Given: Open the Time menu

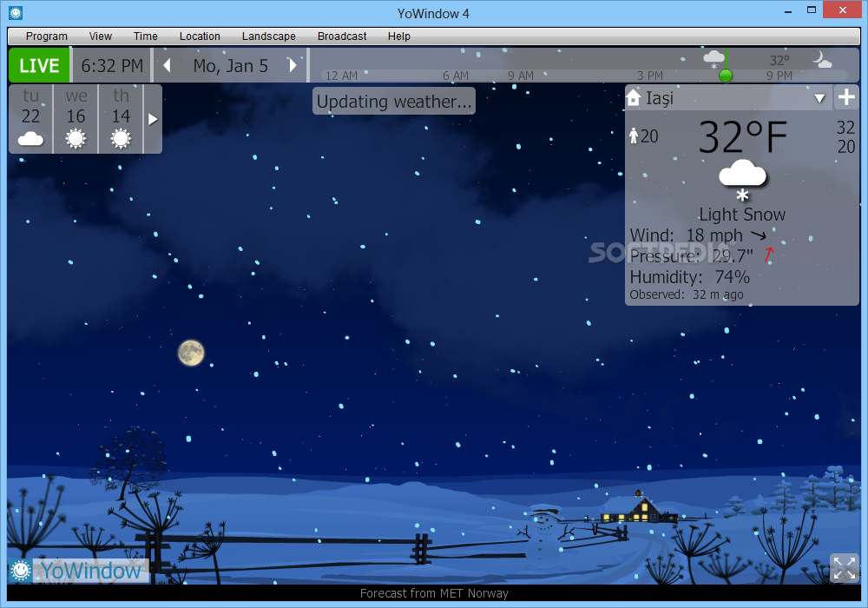Looking at the screenshot, I should coord(146,36).
